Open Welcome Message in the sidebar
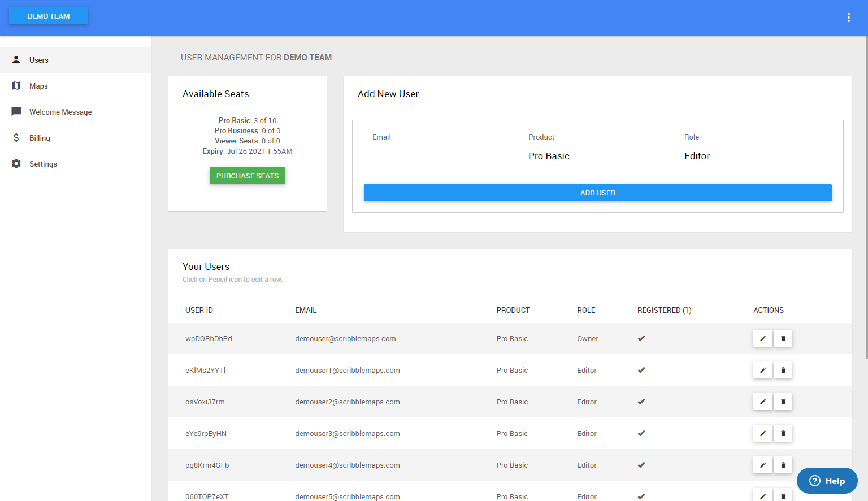Viewport: 868px width, 501px height. [x=60, y=112]
